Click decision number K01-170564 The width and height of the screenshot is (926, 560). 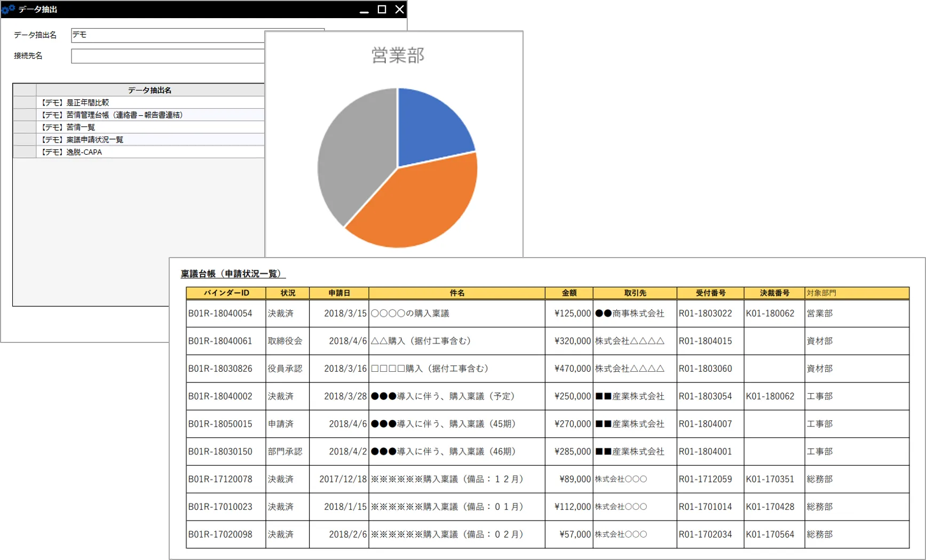pyautogui.click(x=774, y=534)
